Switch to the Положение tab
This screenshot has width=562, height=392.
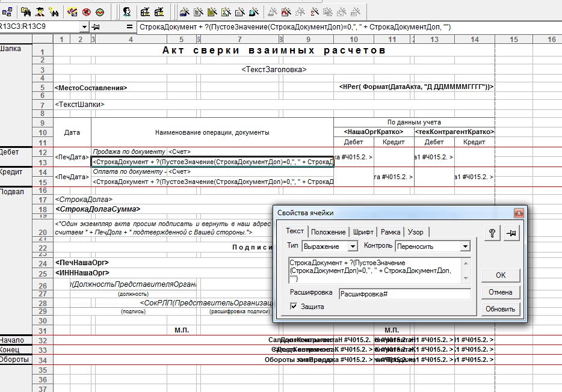click(328, 232)
